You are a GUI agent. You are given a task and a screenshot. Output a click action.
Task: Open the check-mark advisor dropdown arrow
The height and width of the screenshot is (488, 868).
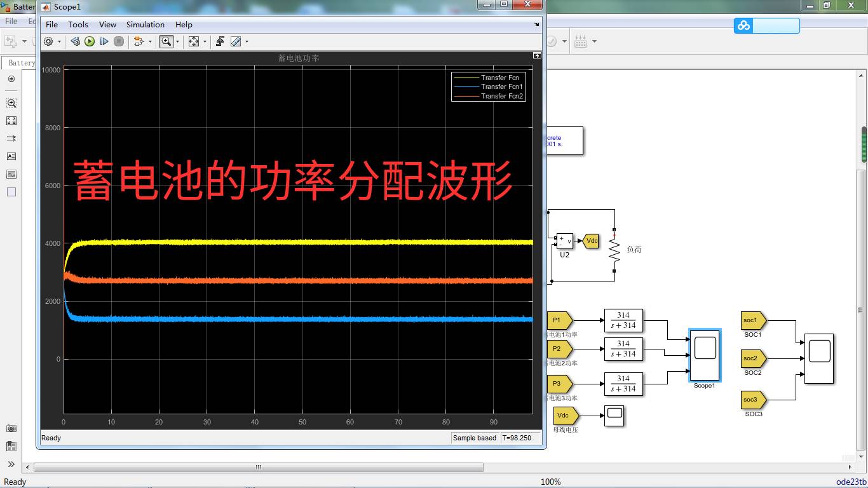[x=564, y=42]
